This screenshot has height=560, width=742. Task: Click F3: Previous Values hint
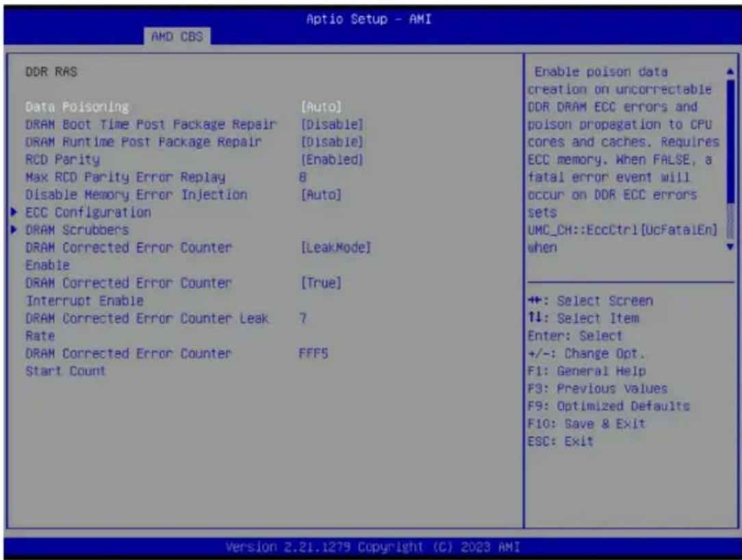[597, 389]
